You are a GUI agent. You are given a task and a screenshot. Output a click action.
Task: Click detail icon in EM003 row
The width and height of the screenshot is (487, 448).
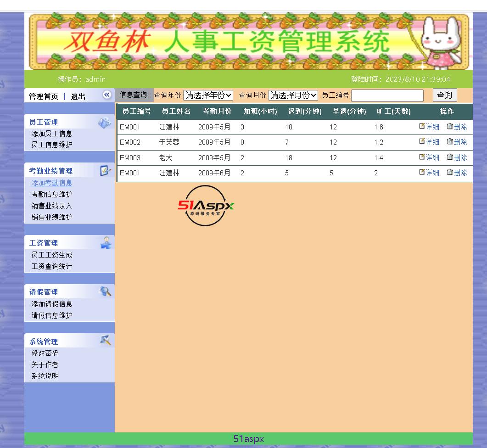pyautogui.click(x=422, y=157)
